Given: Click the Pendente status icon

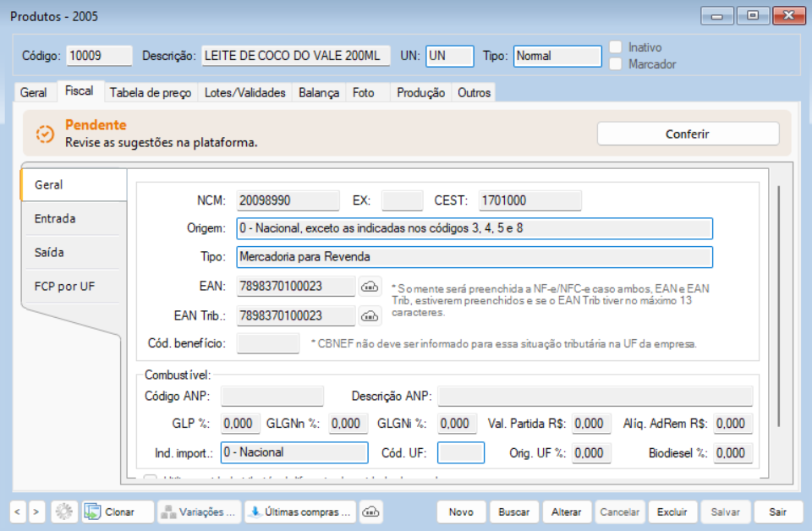Looking at the screenshot, I should (45, 134).
